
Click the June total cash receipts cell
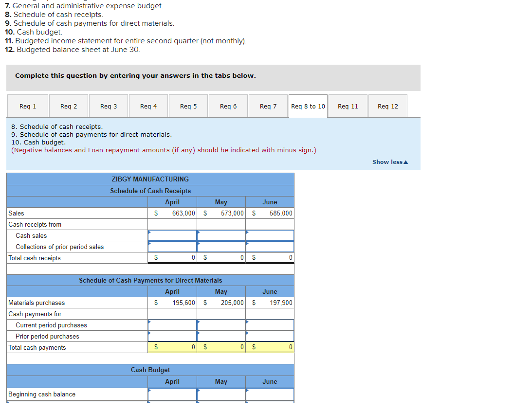[270, 257]
